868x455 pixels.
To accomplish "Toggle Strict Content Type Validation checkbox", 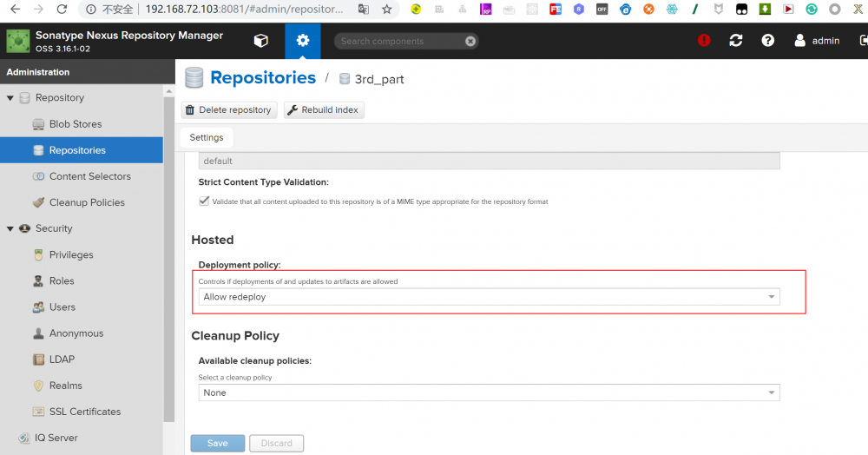I will pyautogui.click(x=204, y=201).
